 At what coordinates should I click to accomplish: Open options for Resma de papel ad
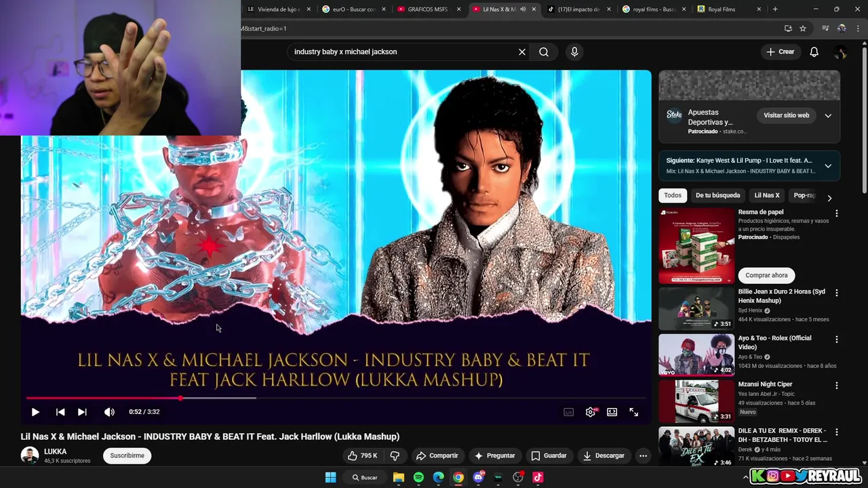click(836, 213)
